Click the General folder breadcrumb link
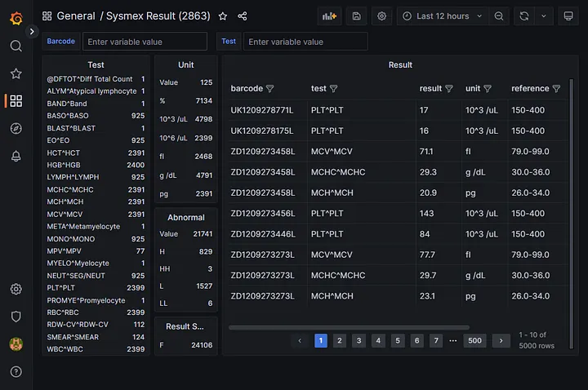This screenshot has width=588, height=390. pos(76,16)
